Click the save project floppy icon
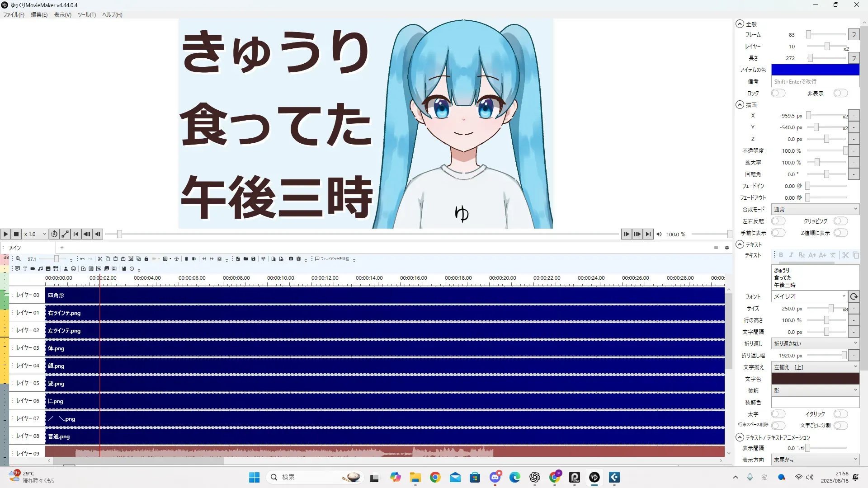This screenshot has height=488, width=868. (x=253, y=259)
